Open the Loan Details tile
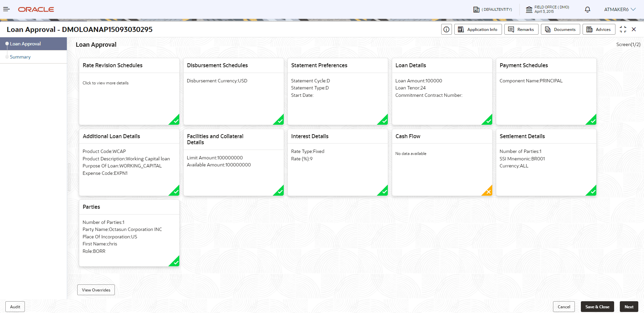644x313 pixels. (442, 91)
